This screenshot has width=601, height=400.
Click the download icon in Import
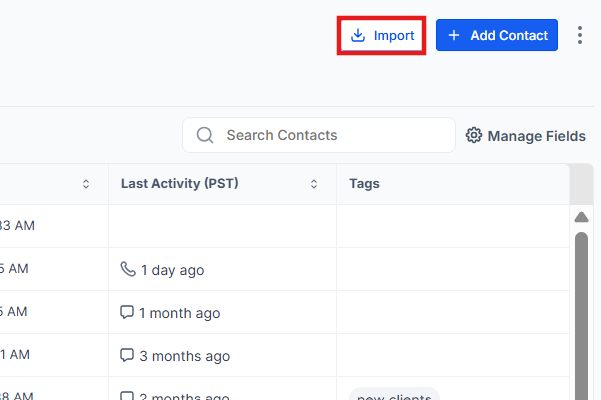[358, 35]
